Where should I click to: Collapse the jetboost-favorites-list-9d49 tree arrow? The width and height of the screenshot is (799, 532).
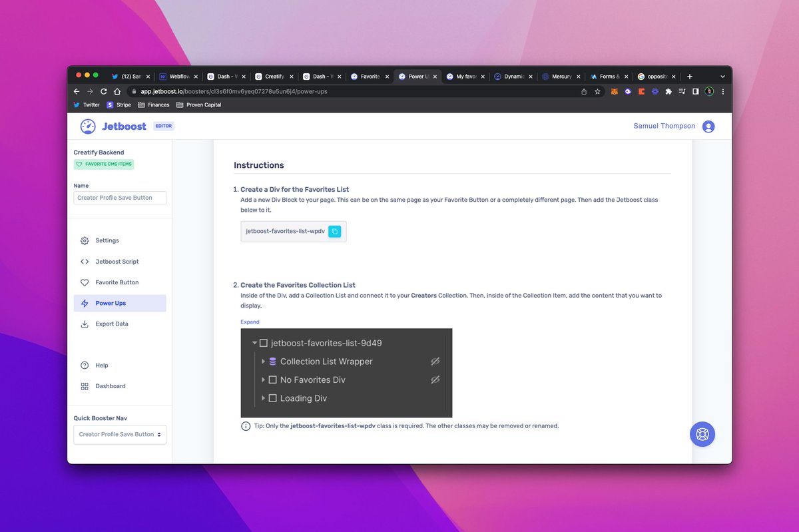coord(254,343)
